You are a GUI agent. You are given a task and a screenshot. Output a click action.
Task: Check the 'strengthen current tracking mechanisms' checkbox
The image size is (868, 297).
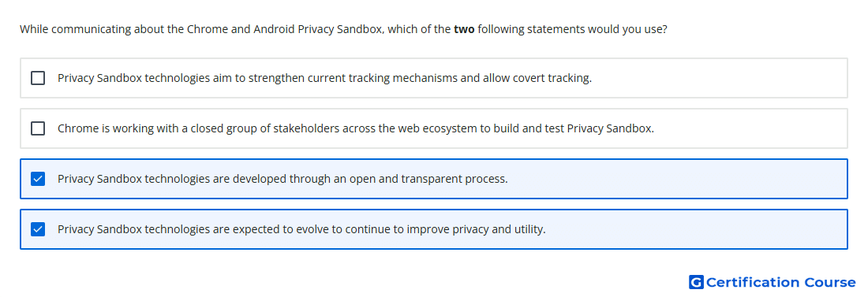tap(38, 78)
